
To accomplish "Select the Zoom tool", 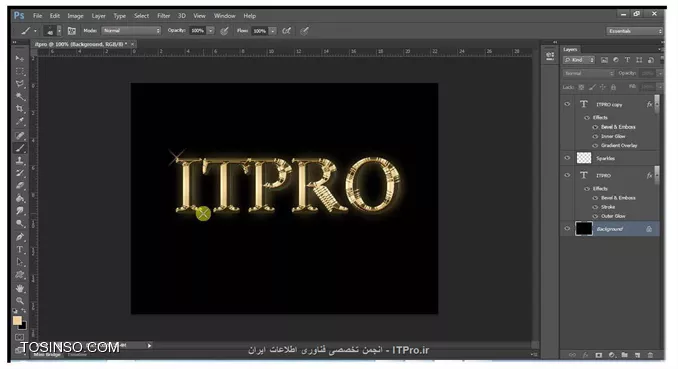I will [20, 300].
